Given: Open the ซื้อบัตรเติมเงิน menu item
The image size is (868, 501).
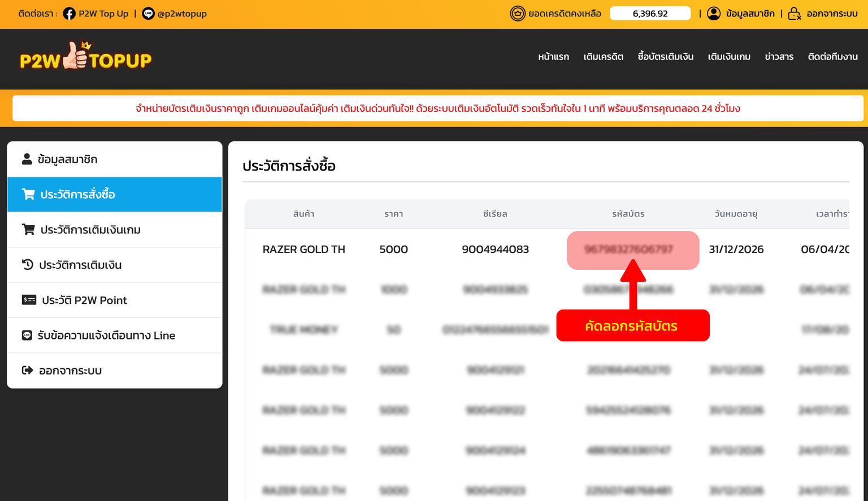Looking at the screenshot, I should coord(666,56).
